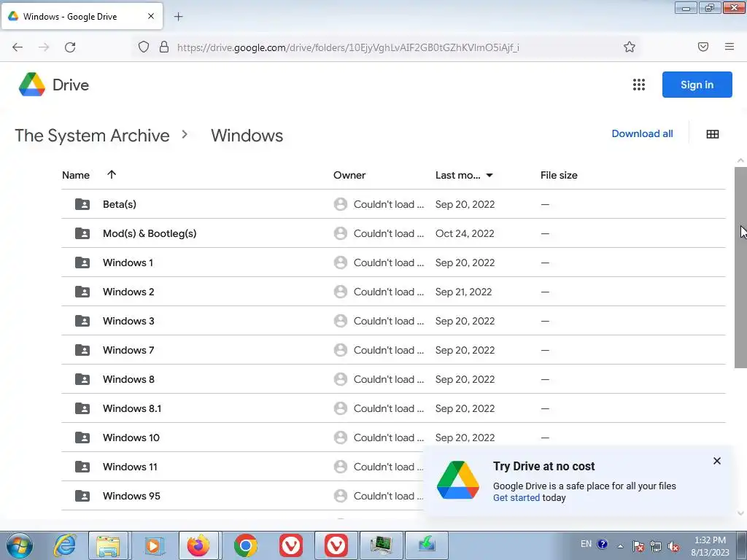
Task: Bookmark this page with the star
Action: click(x=630, y=47)
